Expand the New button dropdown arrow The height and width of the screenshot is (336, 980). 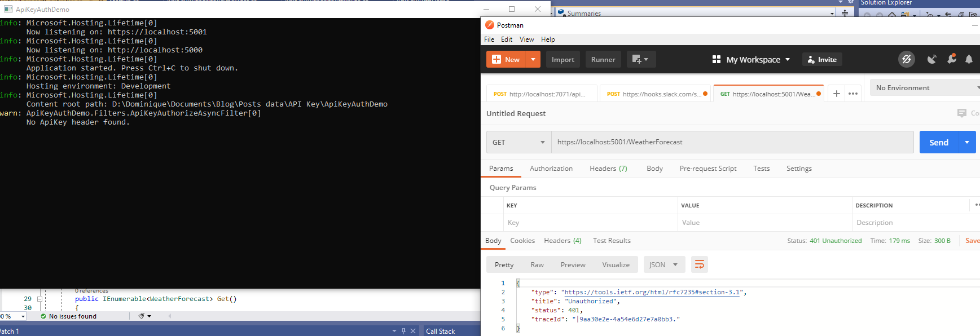533,59
